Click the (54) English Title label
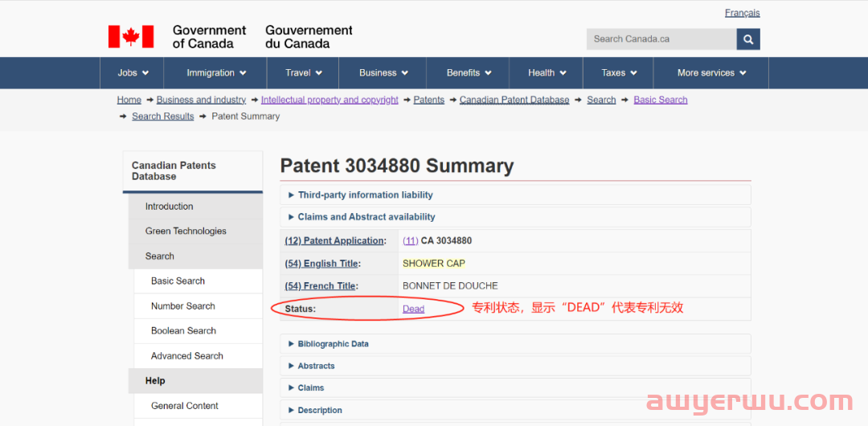This screenshot has width=868, height=426. click(x=321, y=264)
